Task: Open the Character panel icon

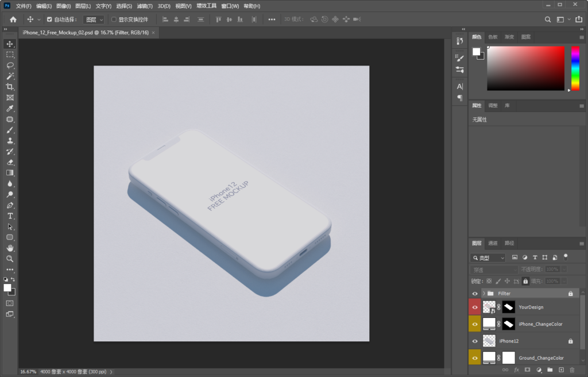Action: click(460, 86)
